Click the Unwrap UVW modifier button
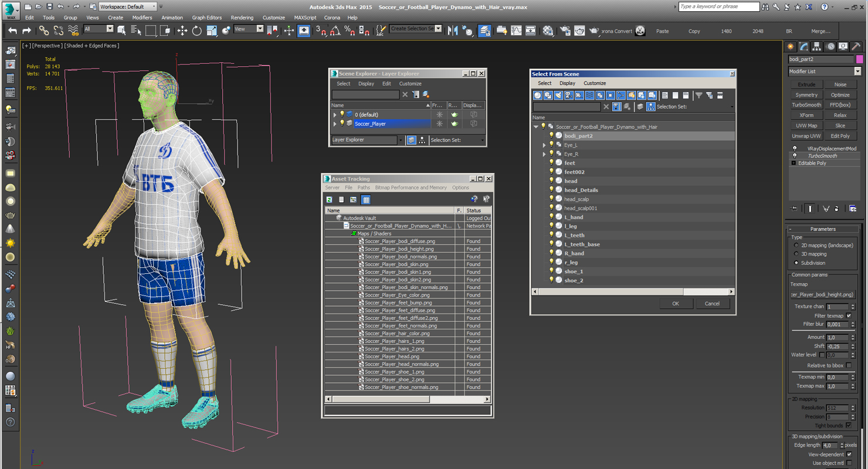The height and width of the screenshot is (469, 868). [x=806, y=136]
